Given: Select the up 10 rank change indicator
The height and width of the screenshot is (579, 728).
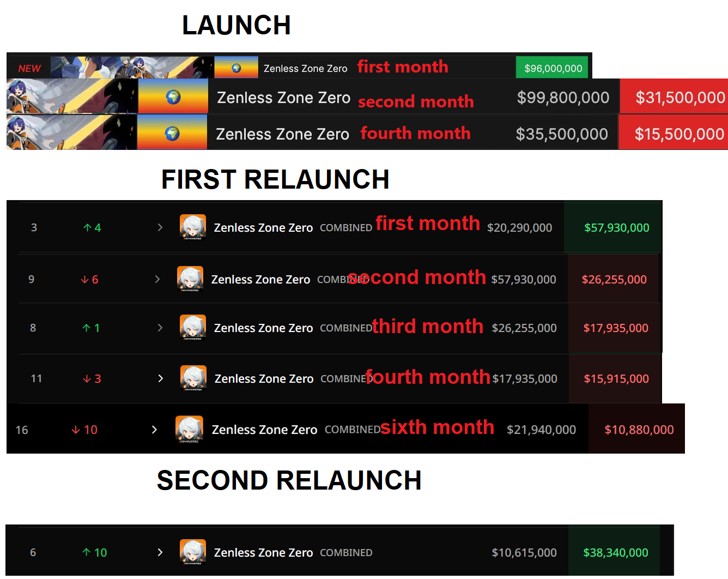Looking at the screenshot, I should tap(95, 552).
